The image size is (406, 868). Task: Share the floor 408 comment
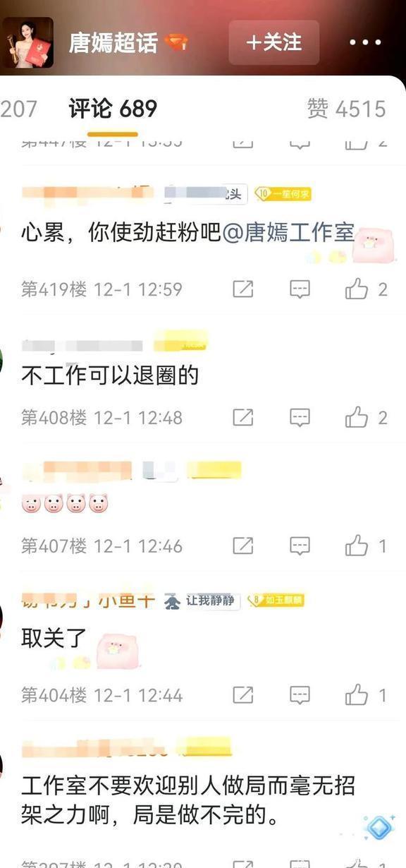pyautogui.click(x=242, y=417)
